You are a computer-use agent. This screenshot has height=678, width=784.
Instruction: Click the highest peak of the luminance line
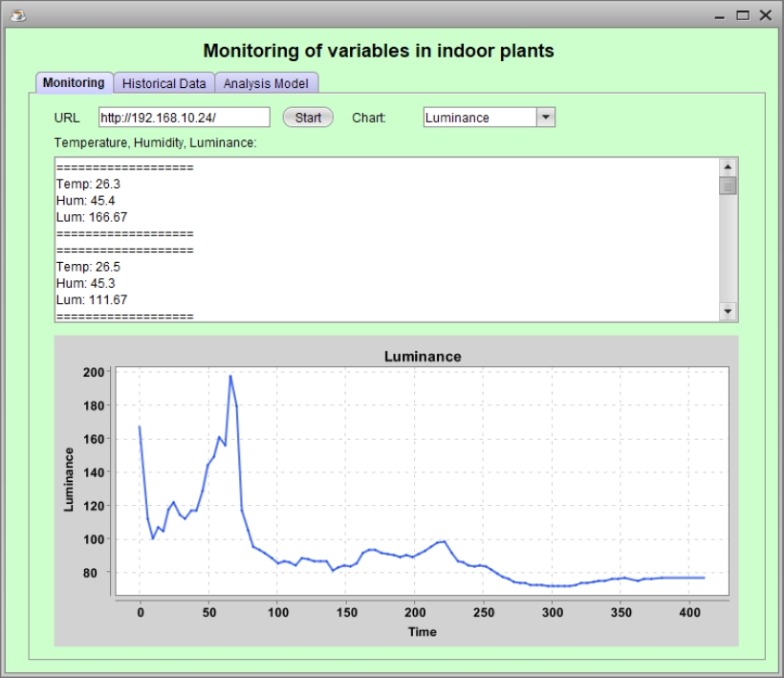click(x=230, y=376)
